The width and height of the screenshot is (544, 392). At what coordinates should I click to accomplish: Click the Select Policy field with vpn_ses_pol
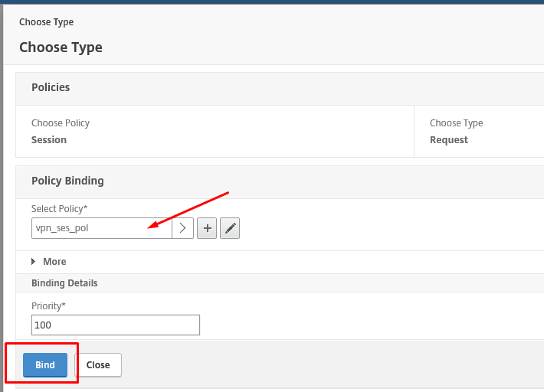coord(102,228)
